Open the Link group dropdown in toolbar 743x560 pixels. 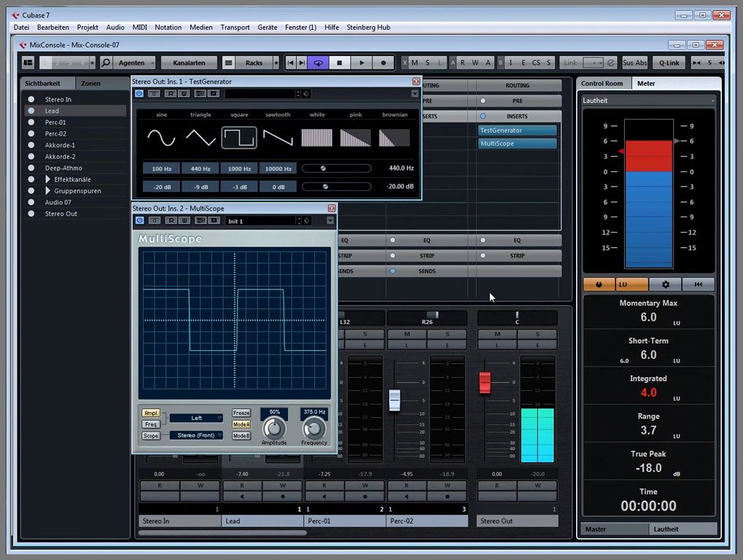[593, 63]
